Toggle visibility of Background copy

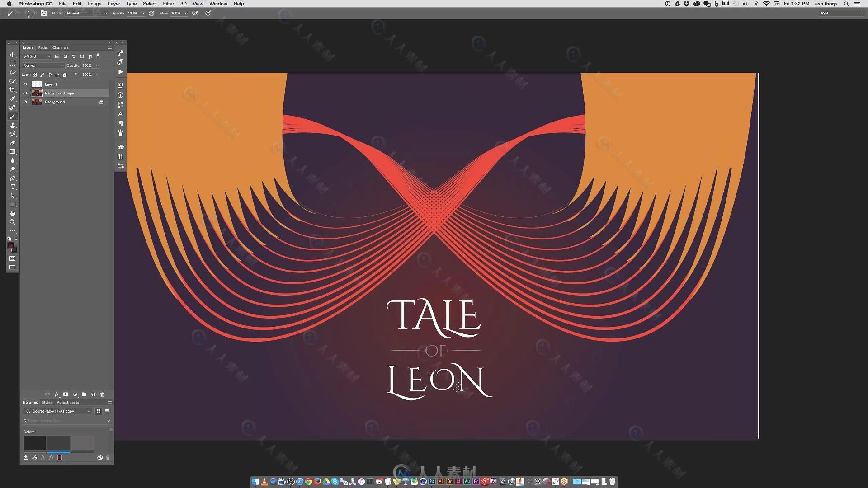pos(25,93)
